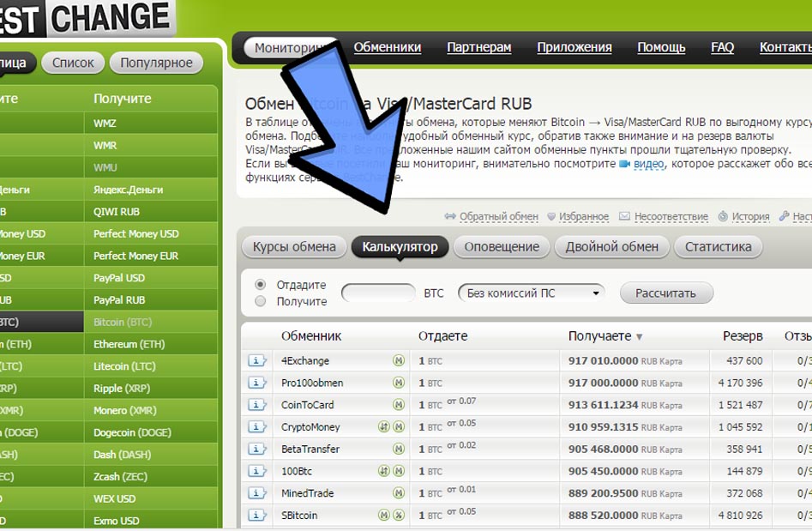Click the M badge beside SBitcoin

tap(384, 516)
